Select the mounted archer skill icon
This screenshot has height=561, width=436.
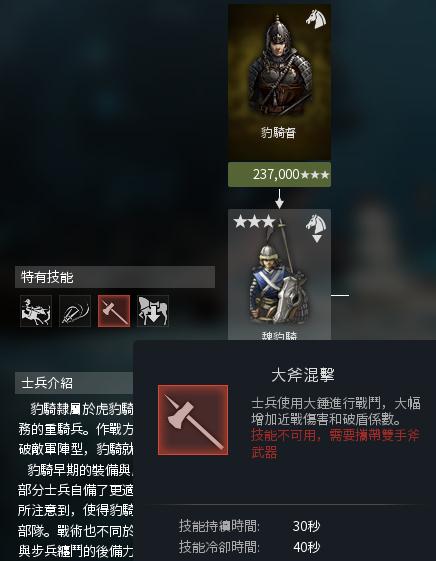pyautogui.click(x=36, y=311)
